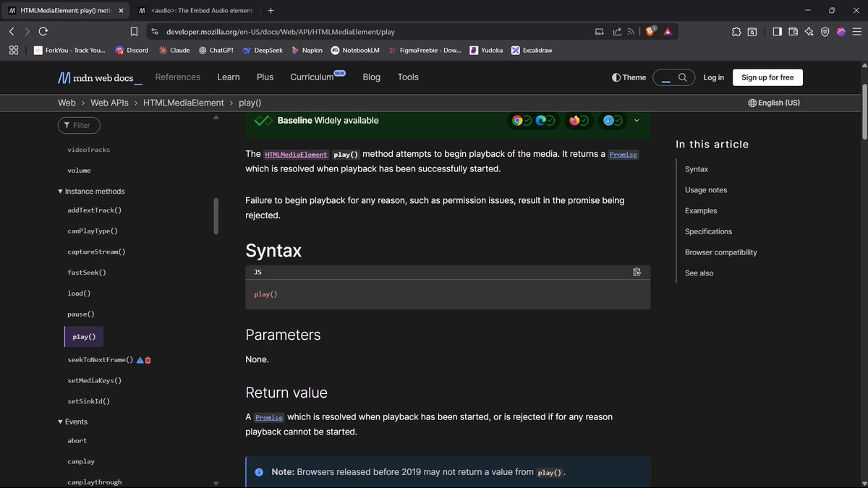Open the browser extensions puzzle icon
Image resolution: width=868 pixels, height=488 pixels.
[736, 32]
